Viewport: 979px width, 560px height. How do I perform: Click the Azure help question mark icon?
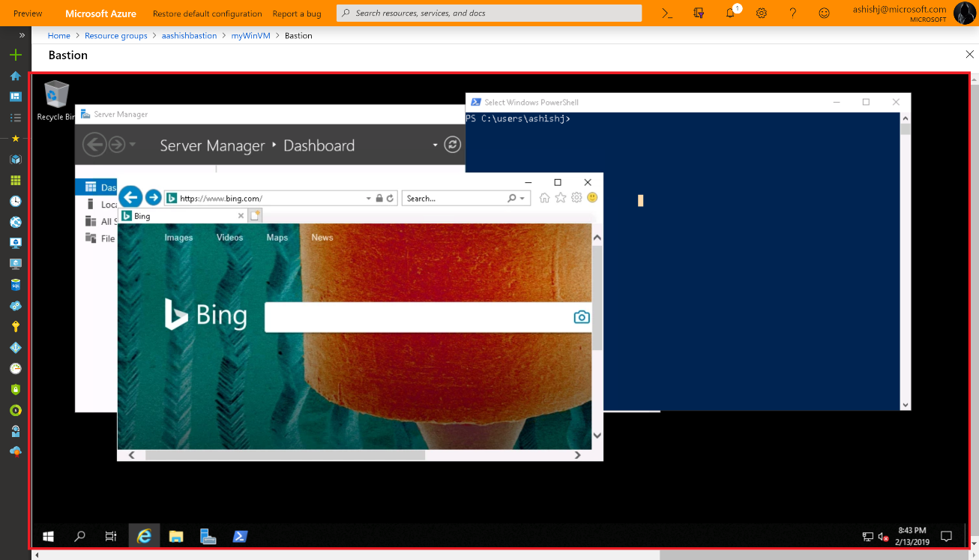793,13
